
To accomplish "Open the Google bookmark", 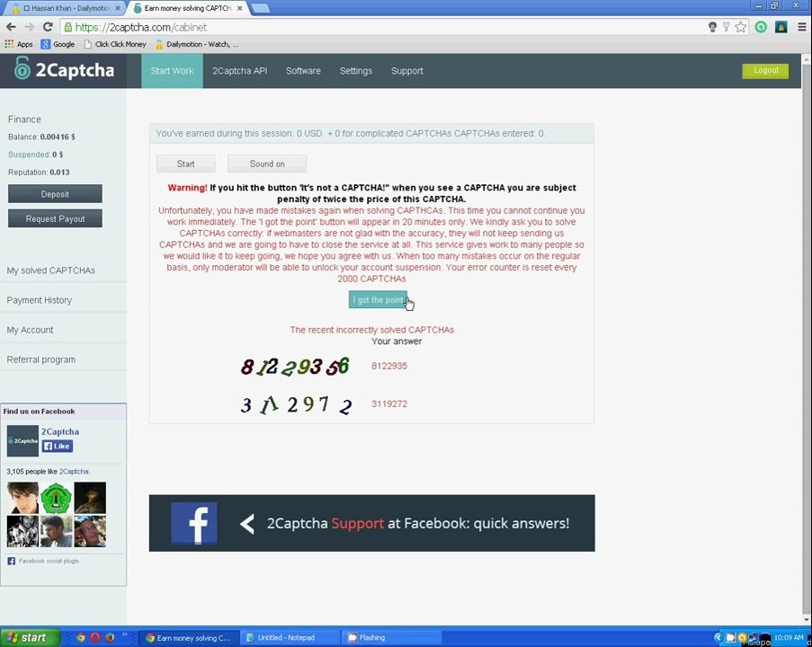I will [x=58, y=44].
